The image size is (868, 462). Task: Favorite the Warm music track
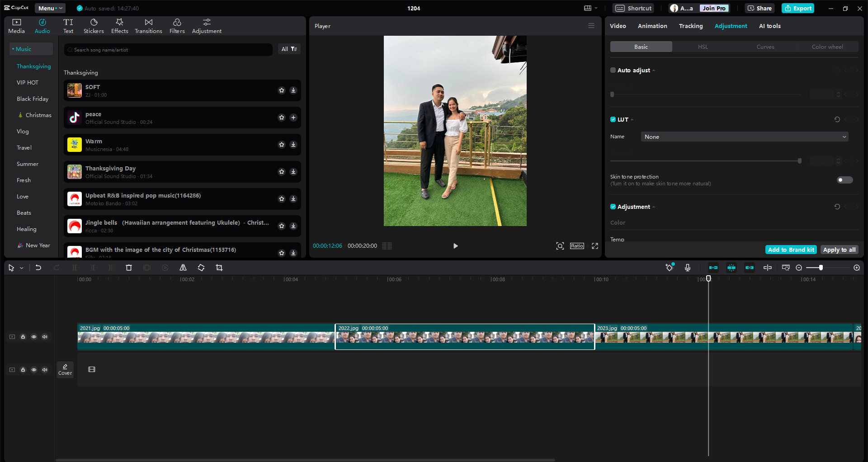282,145
